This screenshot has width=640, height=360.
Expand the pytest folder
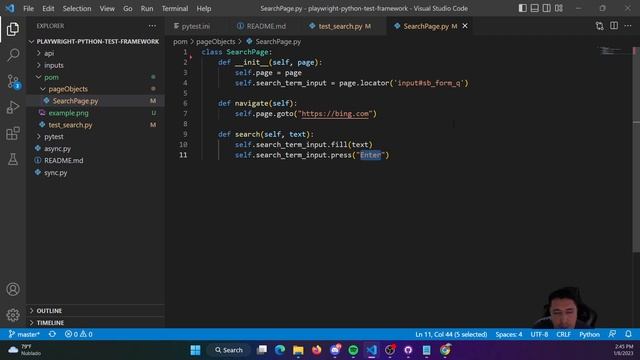coord(95,137)
